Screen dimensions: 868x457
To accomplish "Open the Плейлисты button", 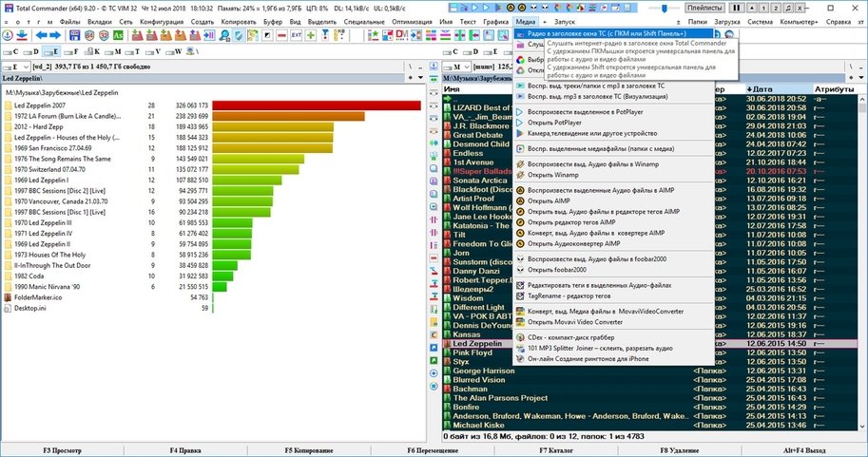I will [x=704, y=8].
